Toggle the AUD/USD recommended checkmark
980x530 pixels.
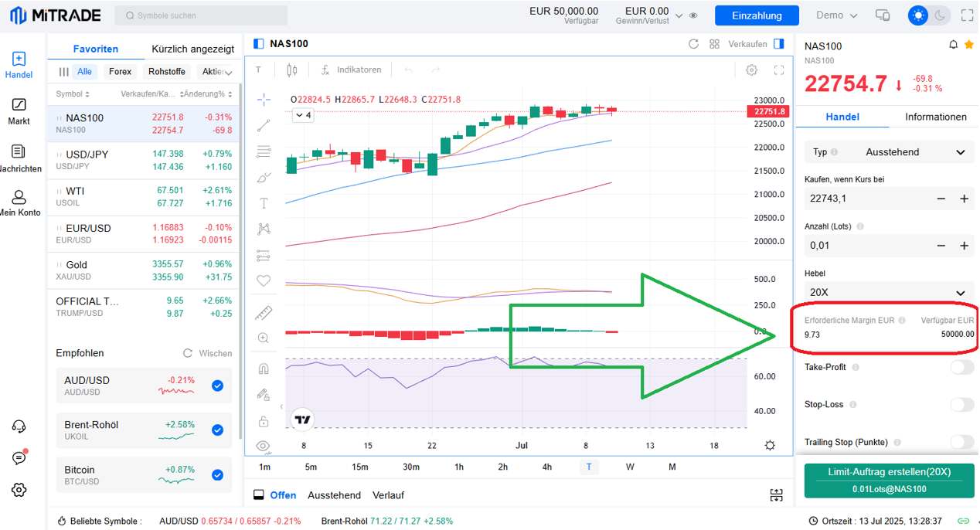point(217,386)
